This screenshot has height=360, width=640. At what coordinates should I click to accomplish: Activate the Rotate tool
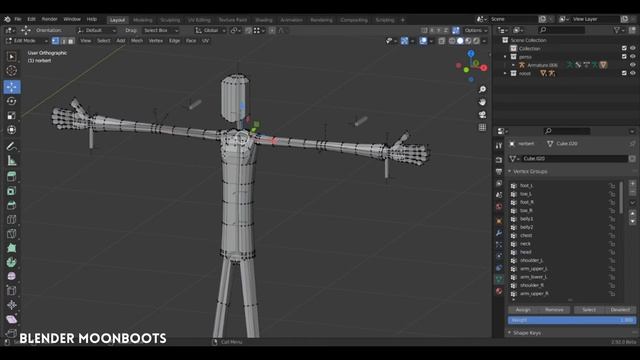click(11, 101)
